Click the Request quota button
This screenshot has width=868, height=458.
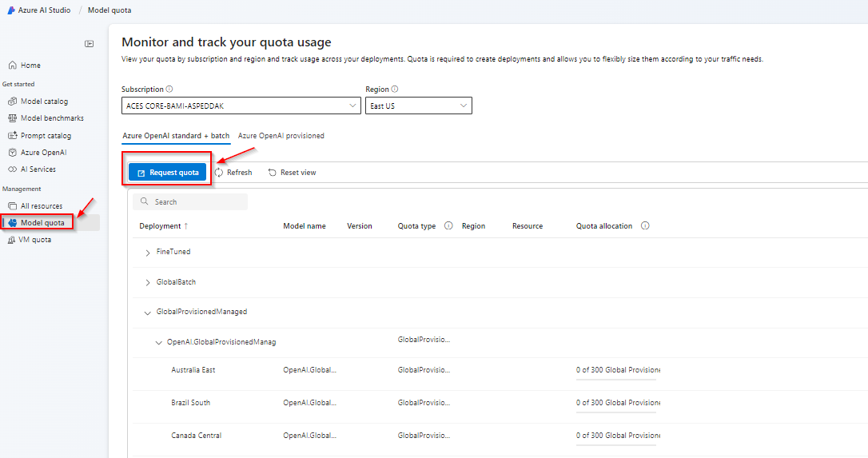click(167, 172)
